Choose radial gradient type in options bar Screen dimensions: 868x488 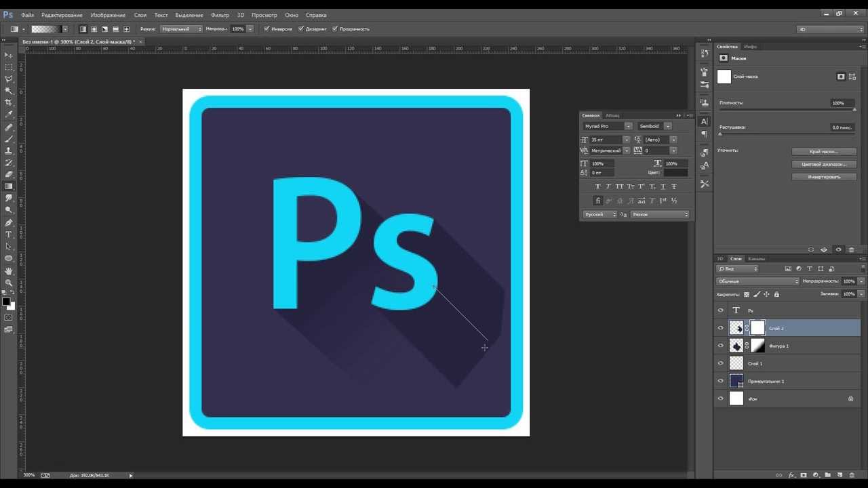click(x=94, y=29)
